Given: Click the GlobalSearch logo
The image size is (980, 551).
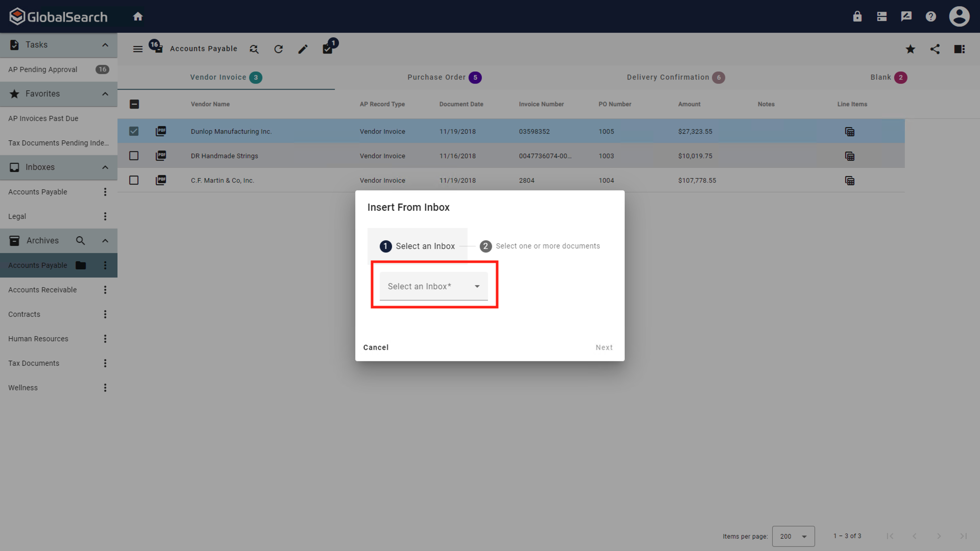Looking at the screenshot, I should pyautogui.click(x=59, y=16).
